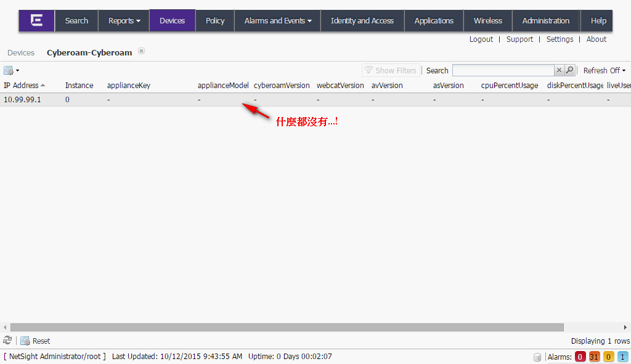
Task: Sort by applianceModel column header
Action: pos(223,85)
